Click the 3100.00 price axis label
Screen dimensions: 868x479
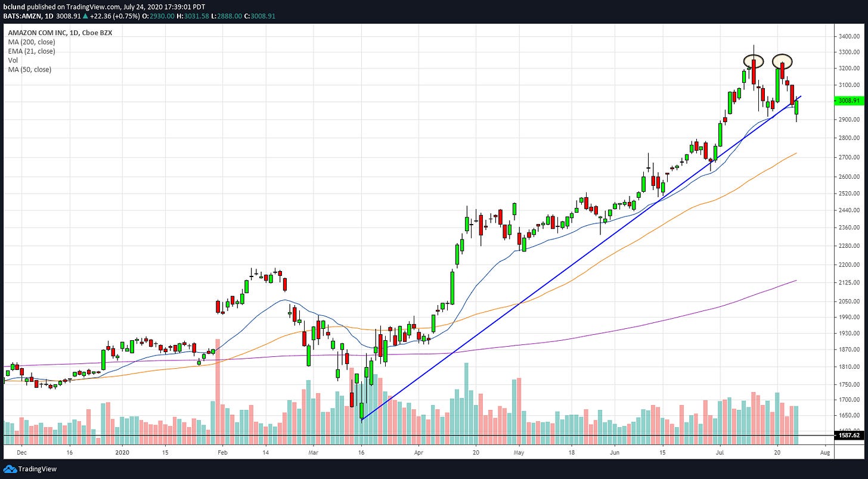tap(849, 86)
